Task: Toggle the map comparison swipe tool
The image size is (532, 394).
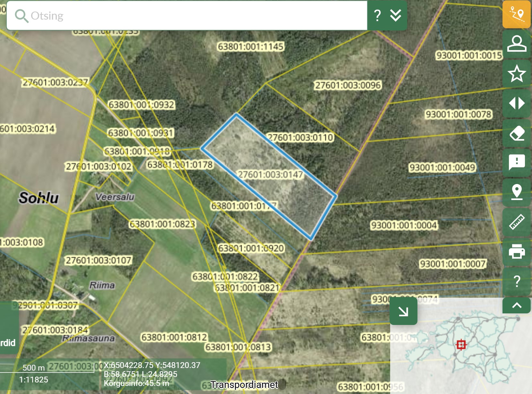Action: (x=516, y=103)
